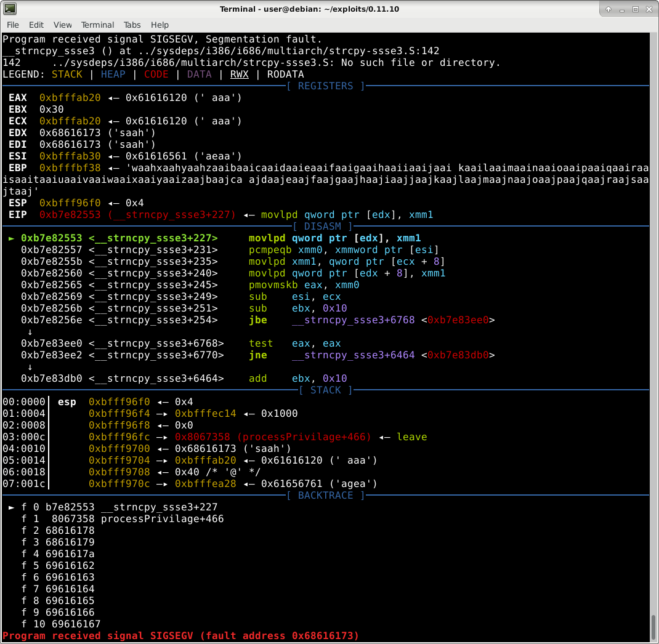Open the Tabs menu
Screen dimensions: 659x644
[132, 25]
